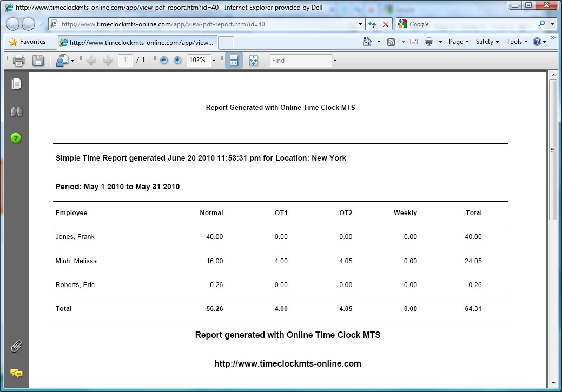Click the RSS feeds icon

point(391,42)
